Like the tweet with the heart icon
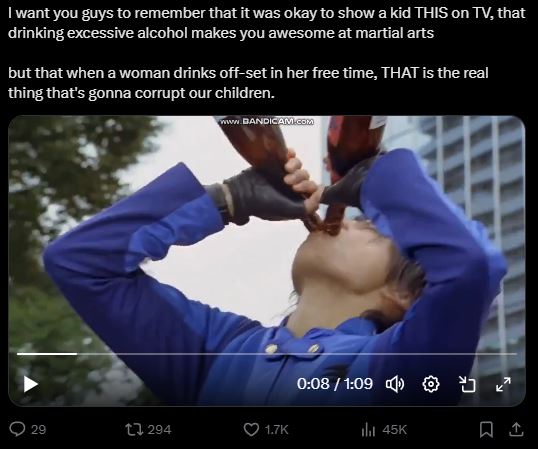Screen dimensions: 538x449 (251, 429)
